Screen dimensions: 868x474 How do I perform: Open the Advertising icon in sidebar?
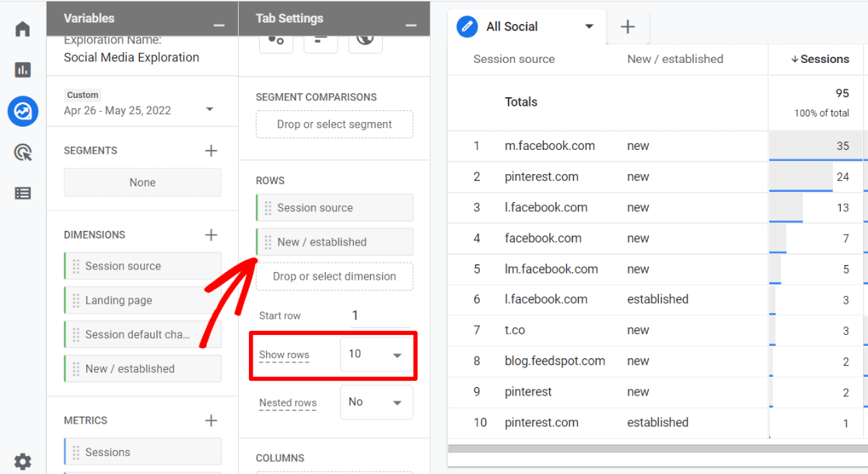tap(23, 152)
